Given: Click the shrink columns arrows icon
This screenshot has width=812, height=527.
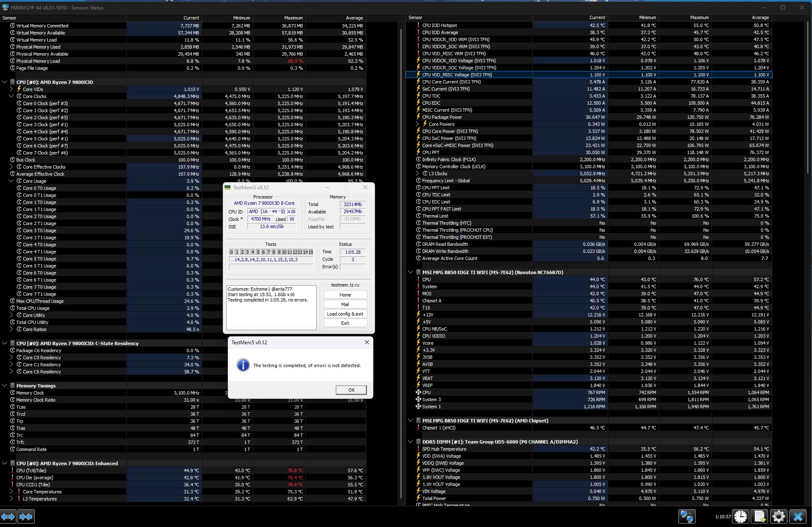Looking at the screenshot, I should [26, 517].
